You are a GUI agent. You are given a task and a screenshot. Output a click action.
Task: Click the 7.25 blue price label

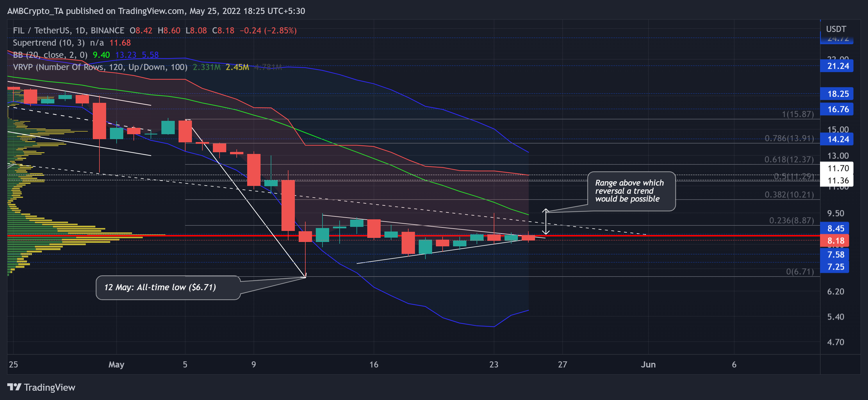point(835,267)
